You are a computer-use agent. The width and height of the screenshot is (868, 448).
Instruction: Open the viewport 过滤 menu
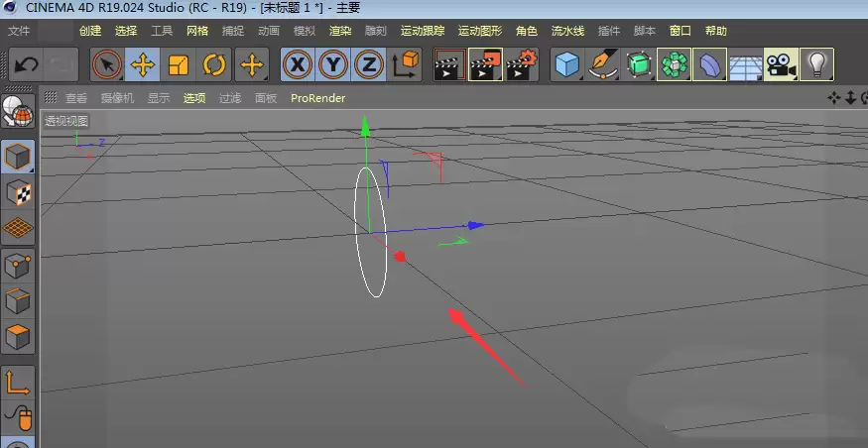point(230,98)
